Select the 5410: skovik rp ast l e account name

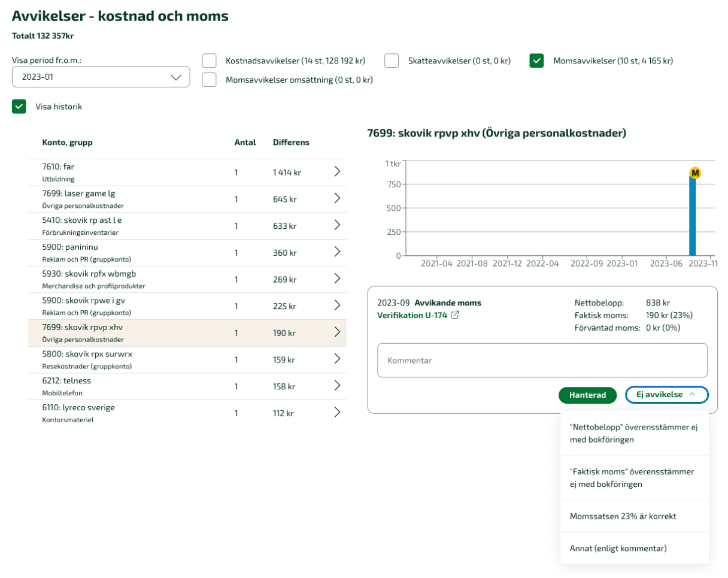82,220
